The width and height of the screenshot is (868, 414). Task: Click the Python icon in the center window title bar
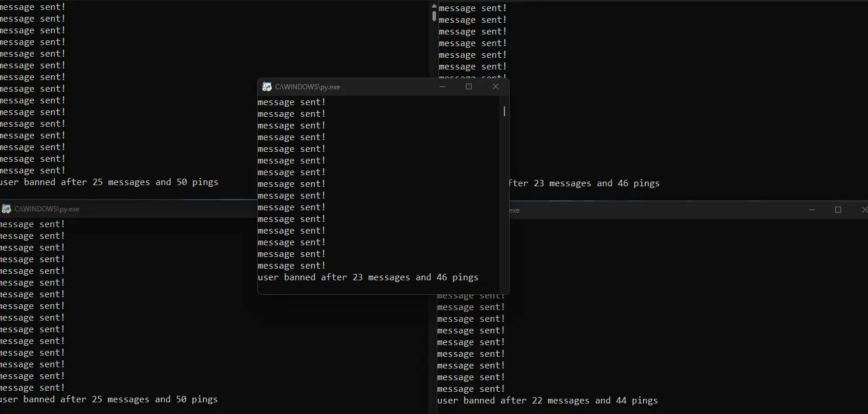tap(267, 87)
